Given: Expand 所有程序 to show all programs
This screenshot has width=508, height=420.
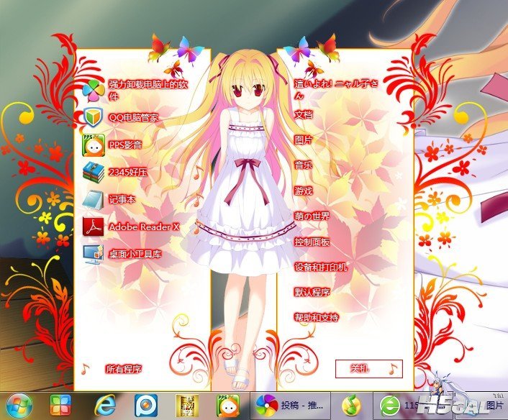Looking at the screenshot, I should (x=123, y=369).
